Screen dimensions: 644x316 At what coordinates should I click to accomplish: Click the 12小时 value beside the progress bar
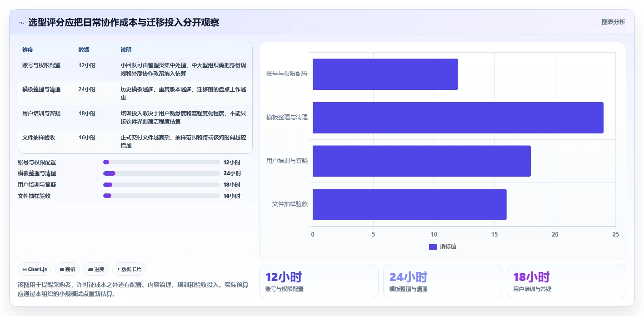pyautogui.click(x=232, y=162)
